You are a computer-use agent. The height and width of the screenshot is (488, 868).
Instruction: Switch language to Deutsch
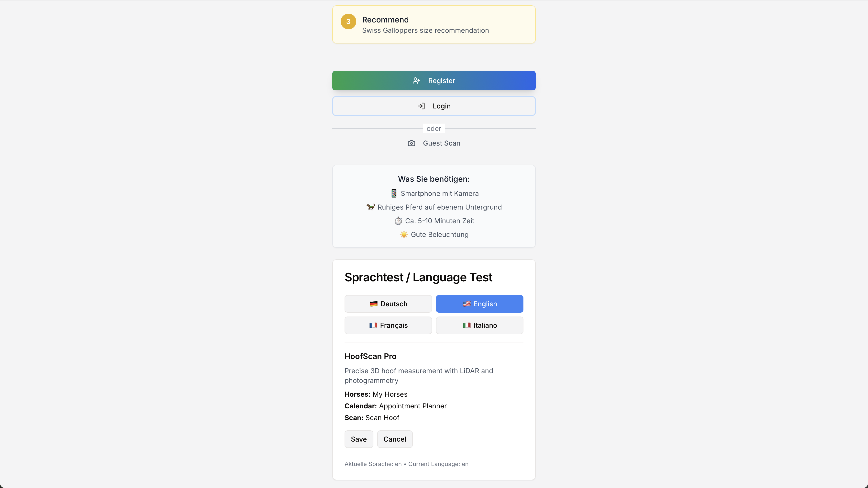[x=388, y=304]
